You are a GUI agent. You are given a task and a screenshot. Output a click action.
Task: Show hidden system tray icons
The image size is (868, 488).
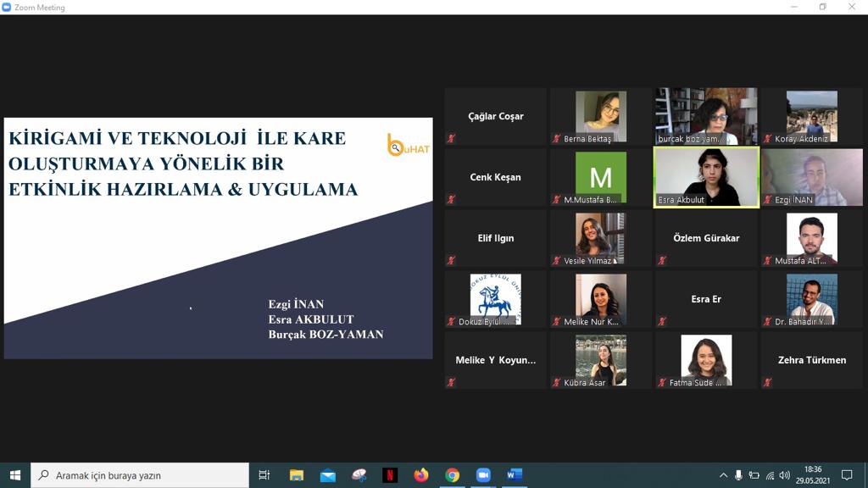(x=723, y=475)
